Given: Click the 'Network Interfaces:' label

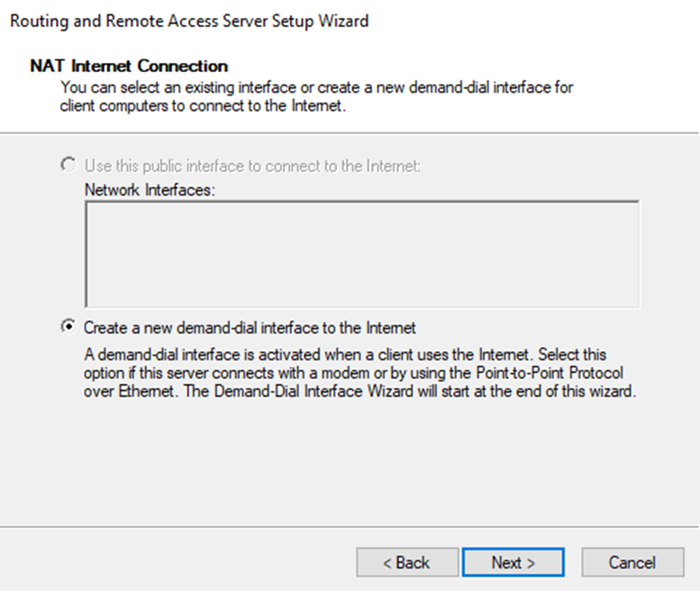Looking at the screenshot, I should [x=150, y=190].
